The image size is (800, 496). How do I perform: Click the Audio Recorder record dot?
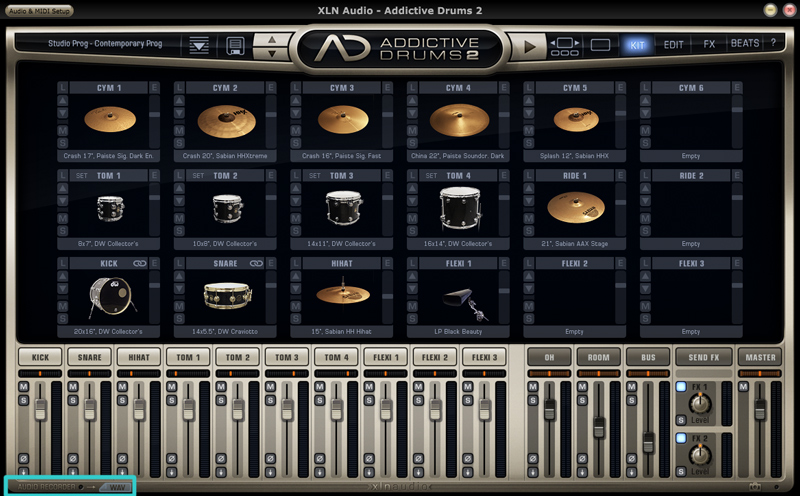point(81,487)
